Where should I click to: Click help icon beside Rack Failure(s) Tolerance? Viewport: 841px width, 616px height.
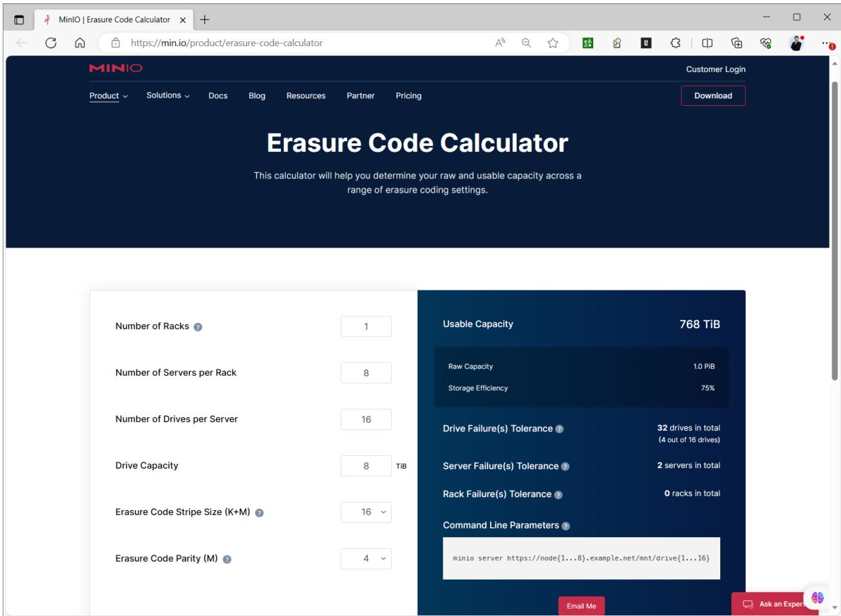(x=558, y=495)
